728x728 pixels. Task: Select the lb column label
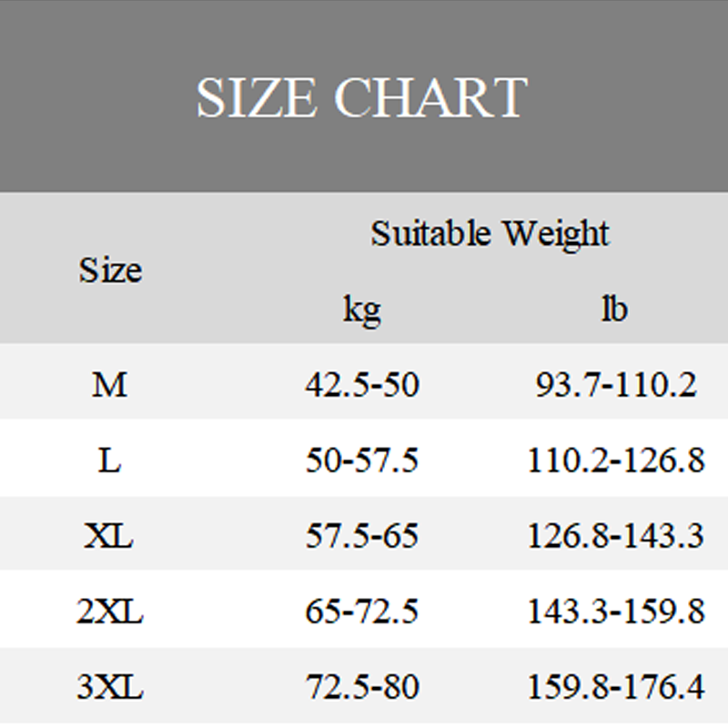614,309
